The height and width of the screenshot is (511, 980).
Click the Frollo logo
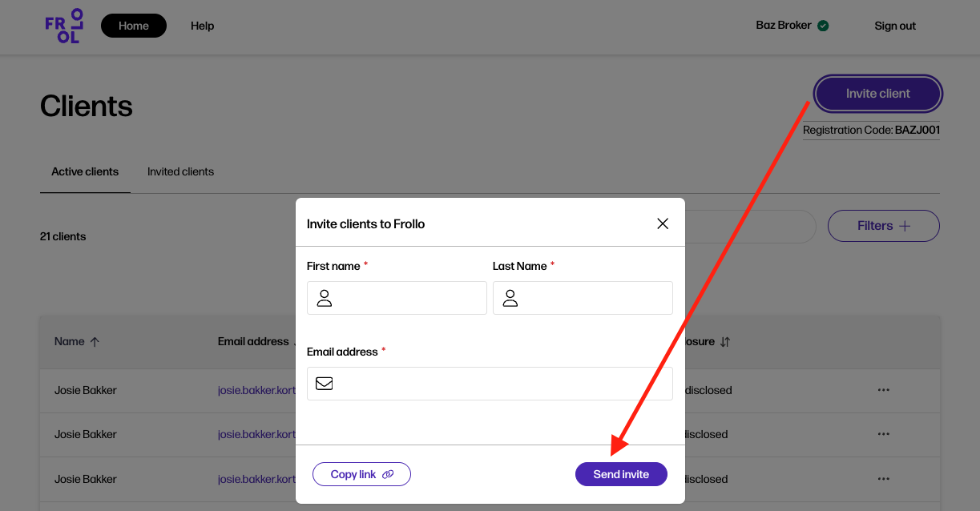pyautogui.click(x=64, y=26)
